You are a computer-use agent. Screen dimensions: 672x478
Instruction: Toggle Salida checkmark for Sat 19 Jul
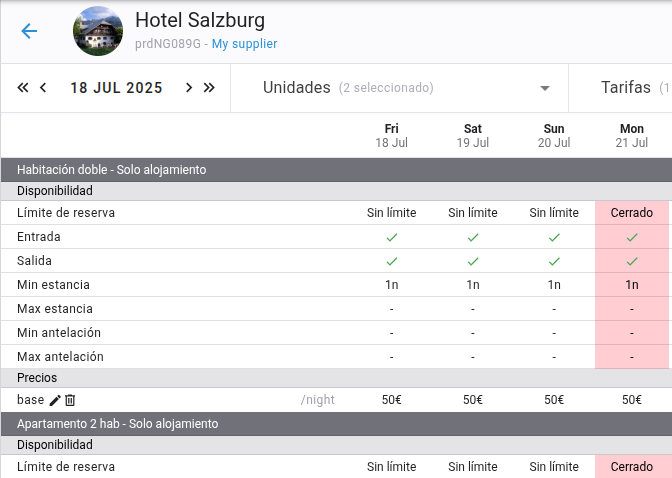coord(473,261)
